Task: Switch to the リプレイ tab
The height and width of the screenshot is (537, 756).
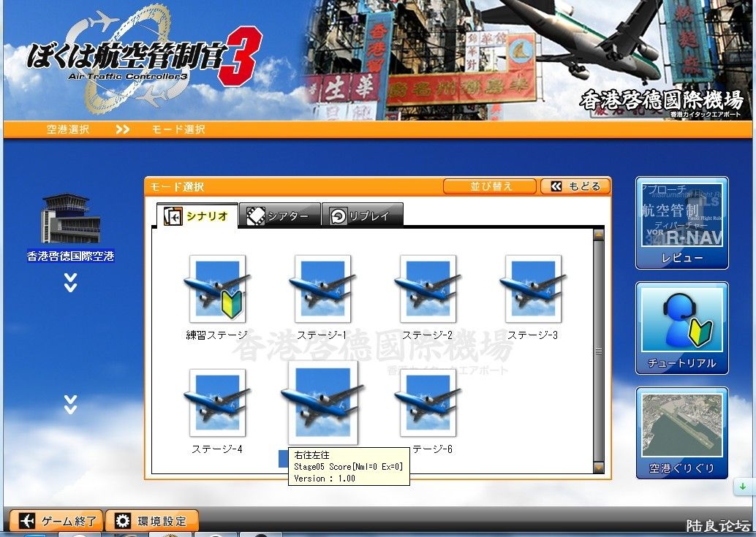Action: 363,216
